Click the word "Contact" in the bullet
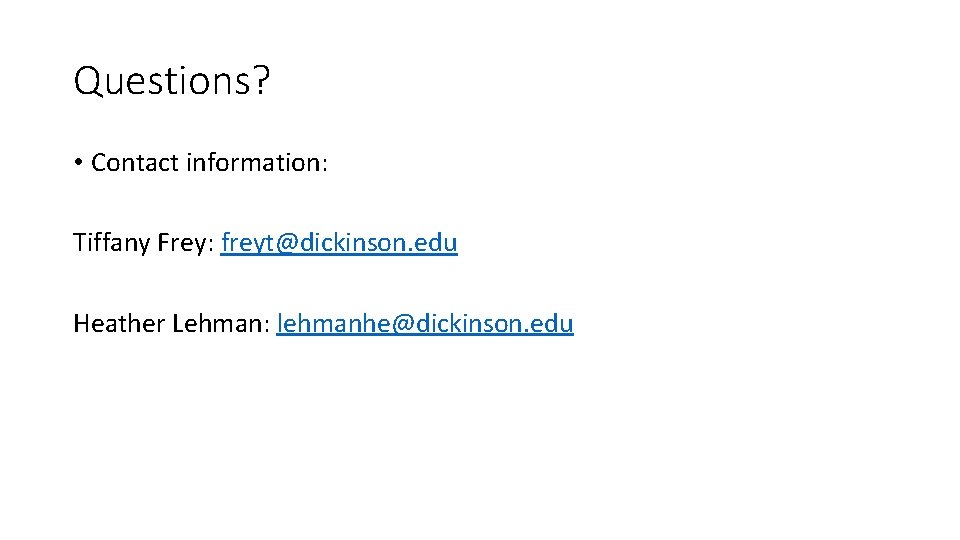Screen dimensions: 960x540 click(135, 163)
